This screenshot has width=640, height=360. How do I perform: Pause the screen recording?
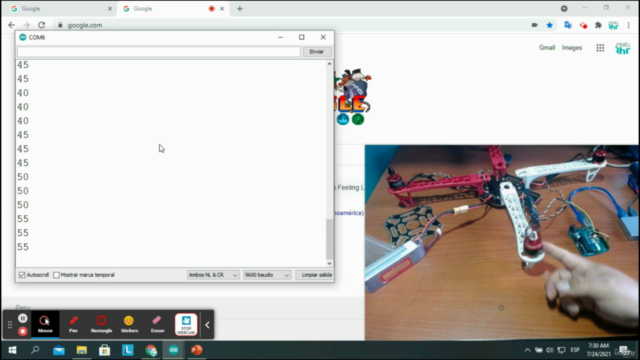click(23, 318)
